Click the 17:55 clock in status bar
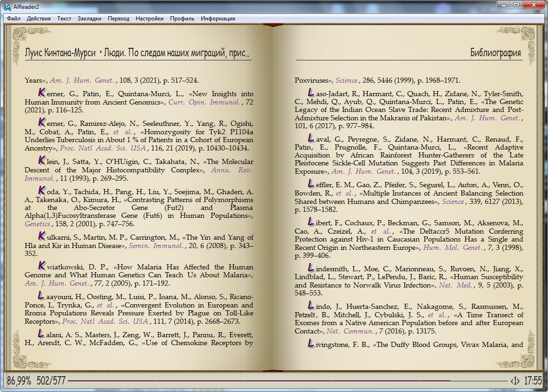Image resolution: width=548 pixels, height=392 pixels. [x=533, y=381]
